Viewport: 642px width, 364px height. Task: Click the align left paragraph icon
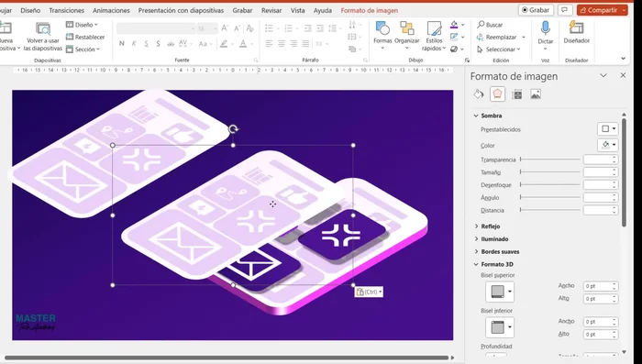269,43
